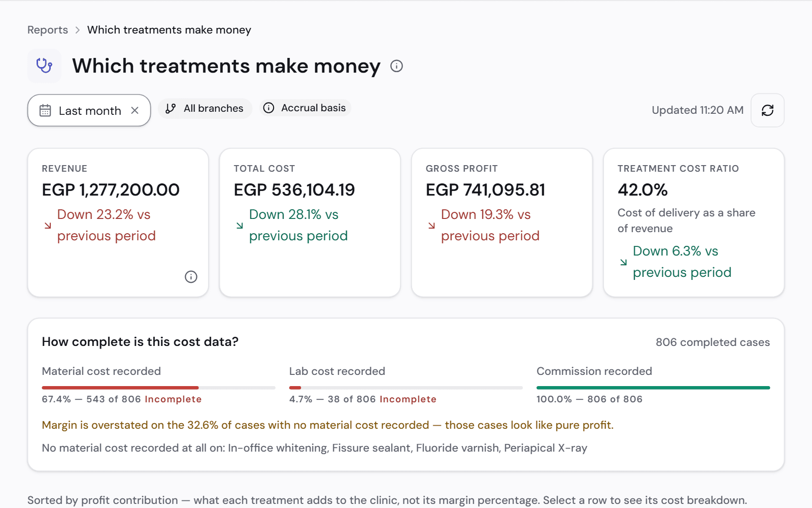Click the Material cost recorded progress bar
812x508 pixels.
coord(158,388)
